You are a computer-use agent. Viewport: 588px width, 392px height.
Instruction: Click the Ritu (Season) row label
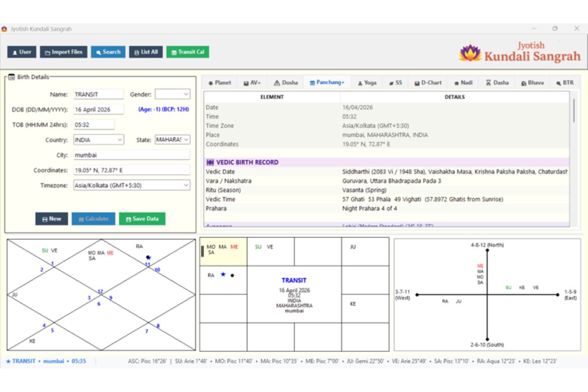click(x=223, y=190)
